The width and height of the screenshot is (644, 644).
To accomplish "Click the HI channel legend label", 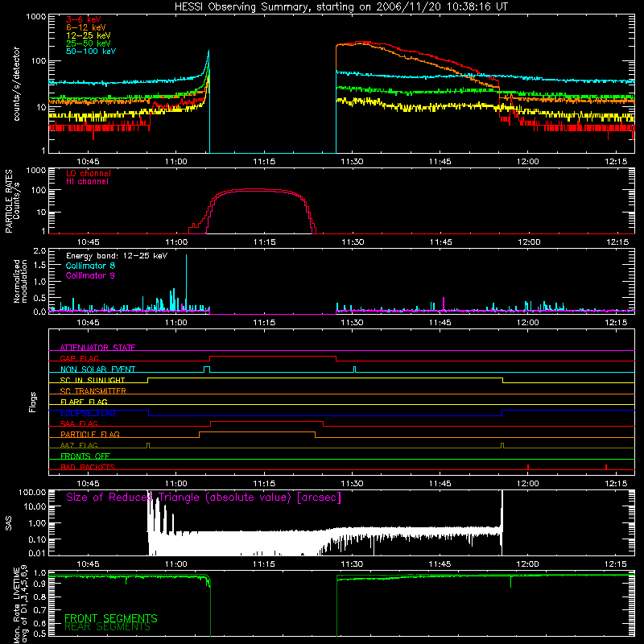I will coord(87,181).
